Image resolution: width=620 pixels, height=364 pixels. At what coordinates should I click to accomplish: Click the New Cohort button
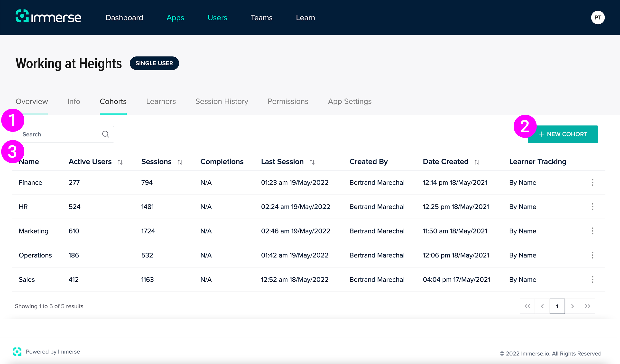[563, 134]
